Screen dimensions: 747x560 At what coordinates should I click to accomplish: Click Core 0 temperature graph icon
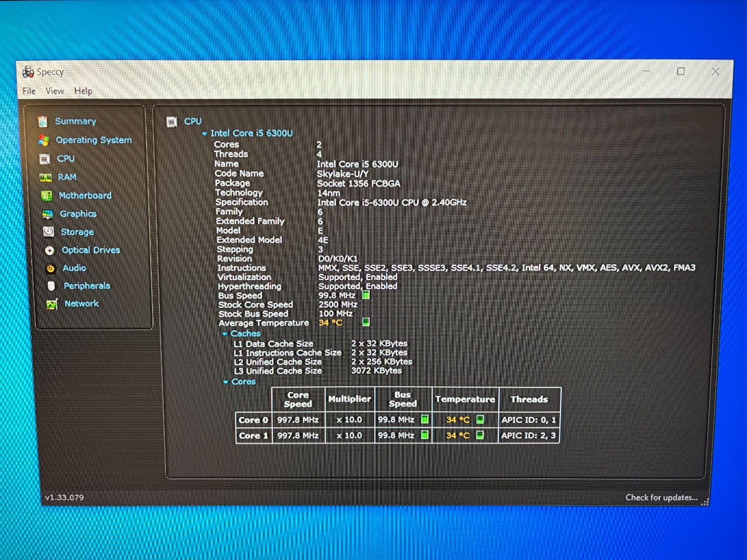pyautogui.click(x=479, y=419)
